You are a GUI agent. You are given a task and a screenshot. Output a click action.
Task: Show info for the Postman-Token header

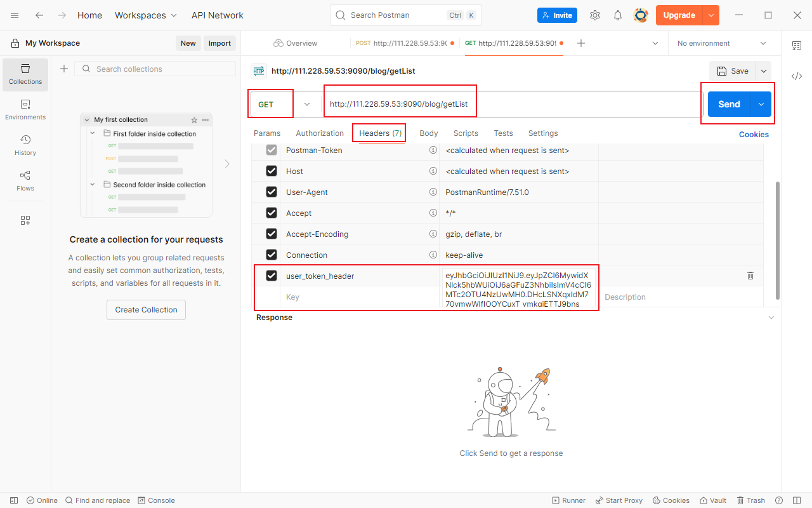coord(433,150)
